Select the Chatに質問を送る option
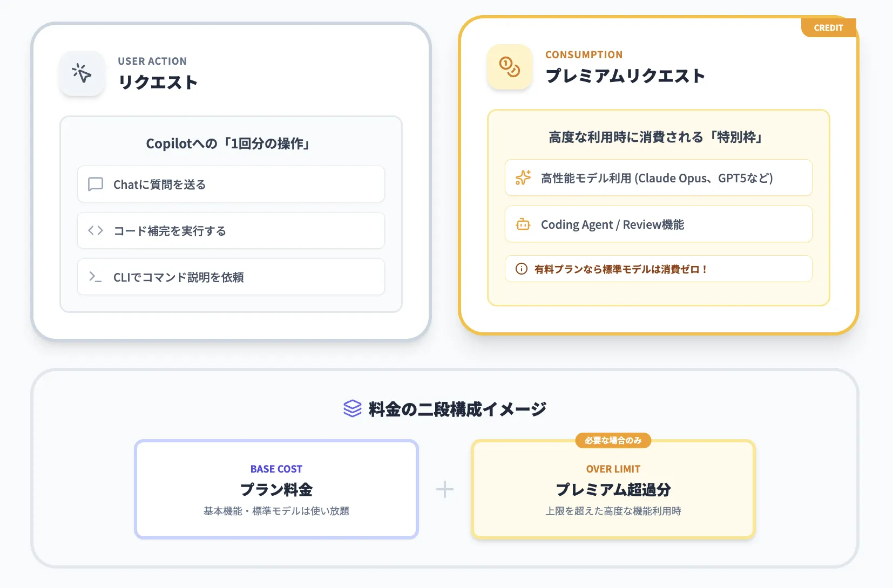 click(231, 184)
